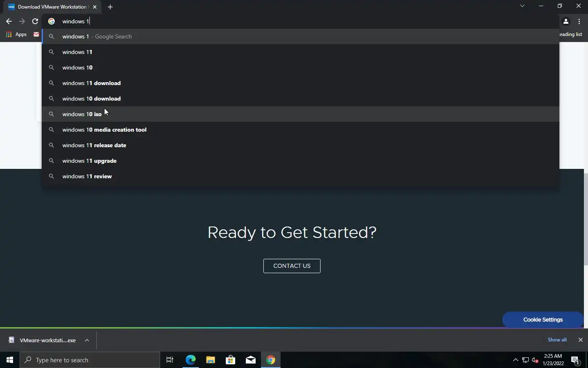Open Microsoft Store from the taskbar
The width and height of the screenshot is (588, 368).
point(230,360)
